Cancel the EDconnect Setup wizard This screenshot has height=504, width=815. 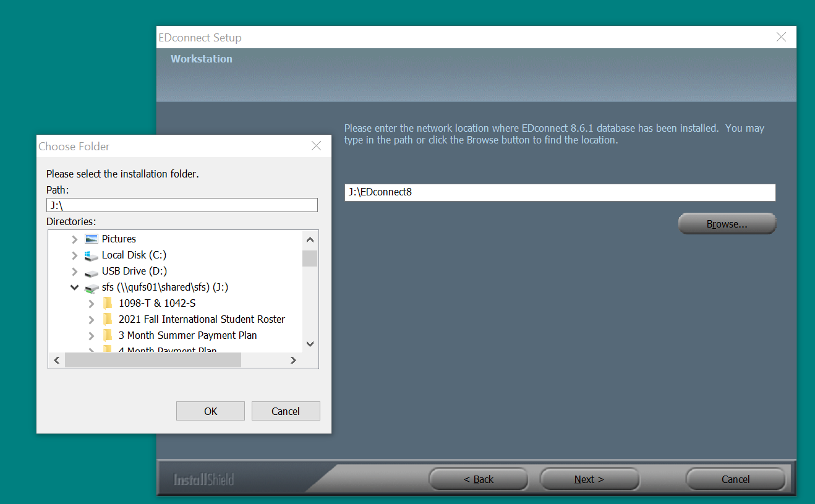click(x=736, y=479)
